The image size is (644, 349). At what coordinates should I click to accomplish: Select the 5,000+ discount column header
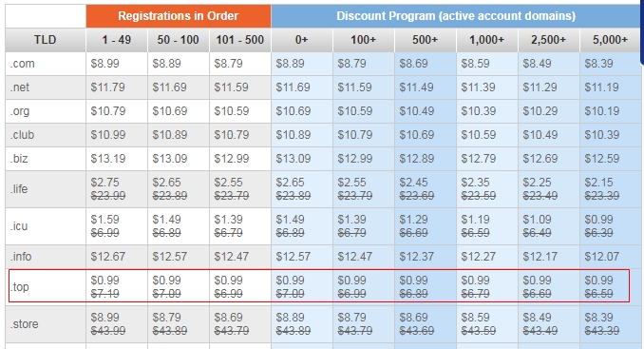click(611, 40)
